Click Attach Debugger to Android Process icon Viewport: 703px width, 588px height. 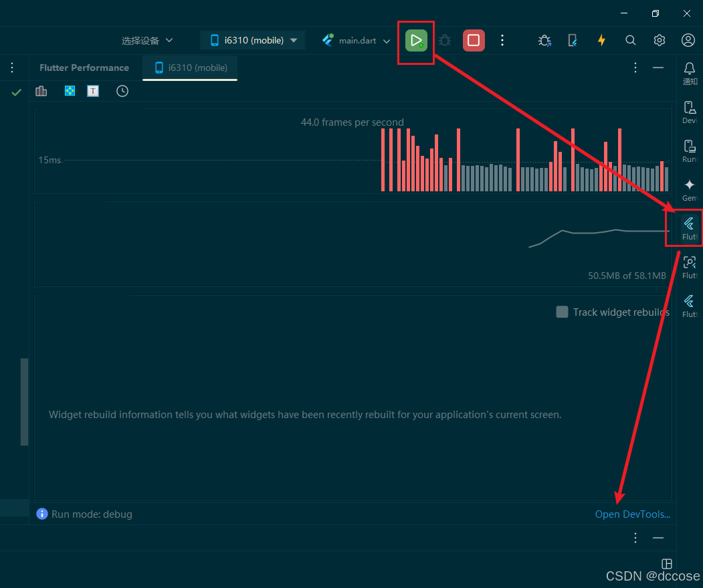tap(544, 40)
